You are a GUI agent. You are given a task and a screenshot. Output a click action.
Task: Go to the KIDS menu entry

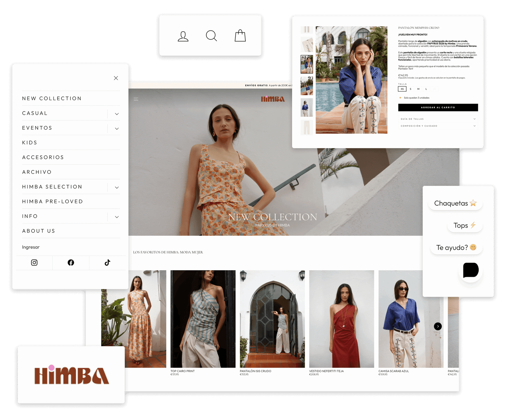click(x=30, y=142)
